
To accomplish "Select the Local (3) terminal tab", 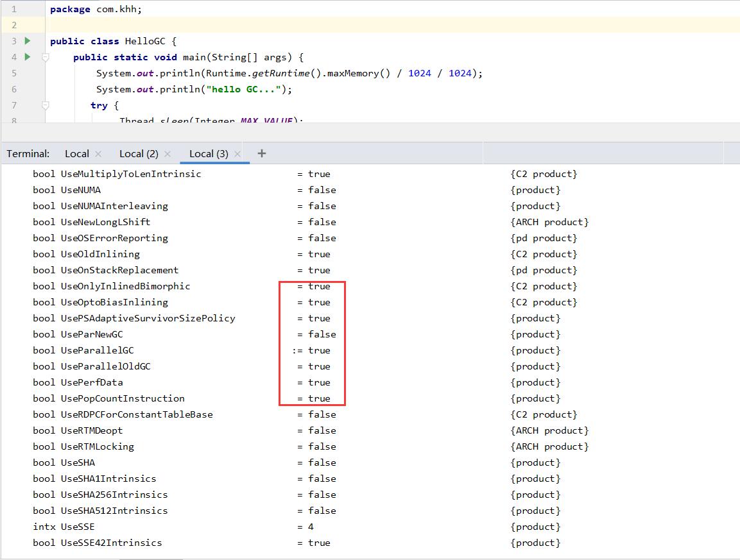I will pyautogui.click(x=208, y=154).
